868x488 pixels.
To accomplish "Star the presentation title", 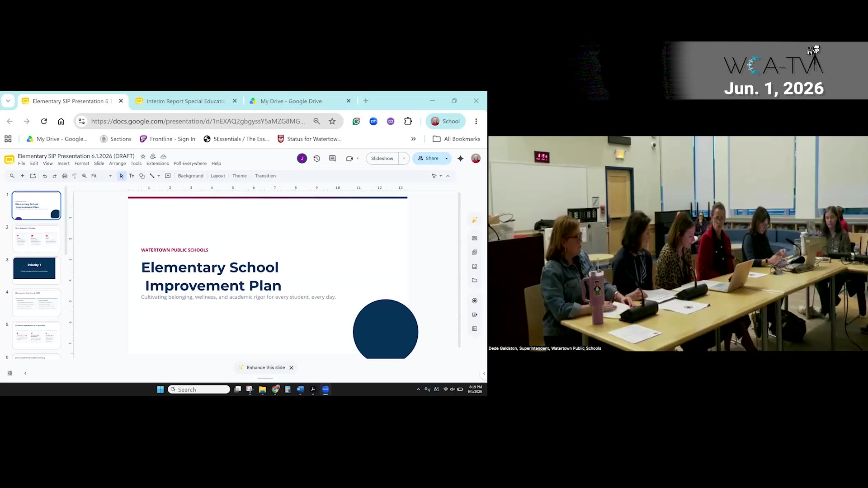I will click(x=143, y=156).
